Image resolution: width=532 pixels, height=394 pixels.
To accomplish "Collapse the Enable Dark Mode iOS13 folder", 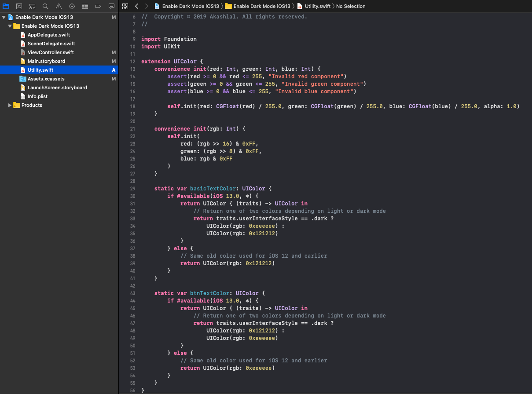I will click(9, 26).
